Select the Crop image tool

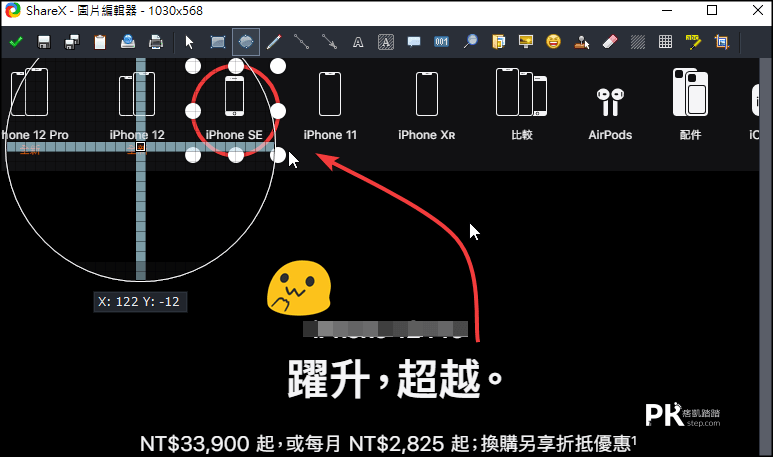pos(721,42)
